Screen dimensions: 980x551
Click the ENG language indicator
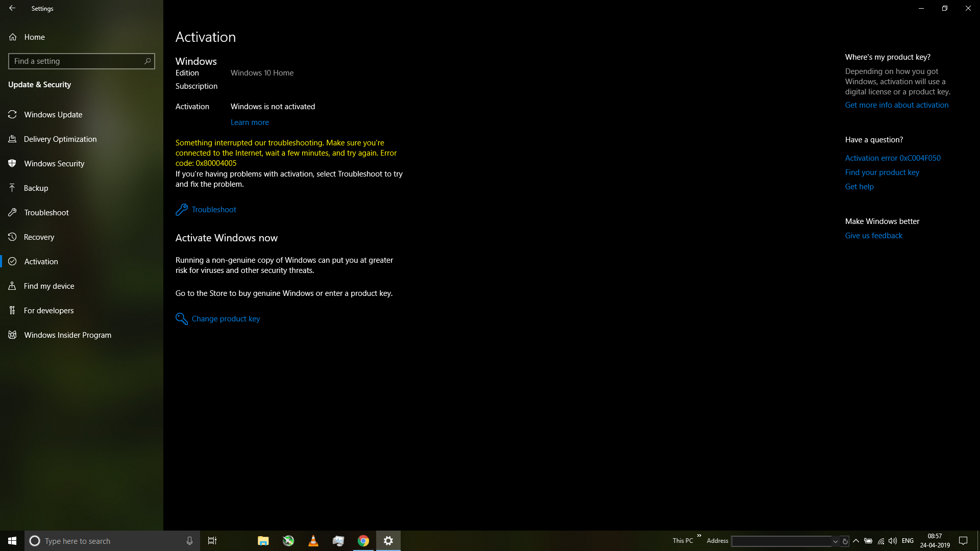point(908,541)
